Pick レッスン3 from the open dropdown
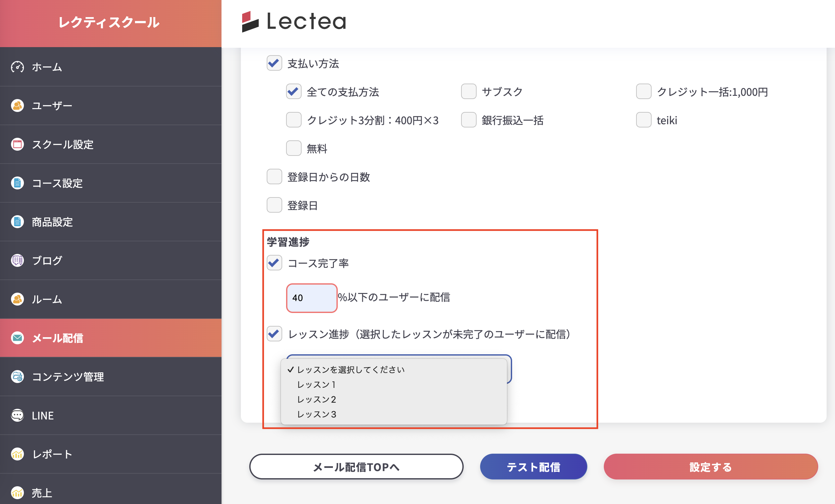 tap(316, 415)
